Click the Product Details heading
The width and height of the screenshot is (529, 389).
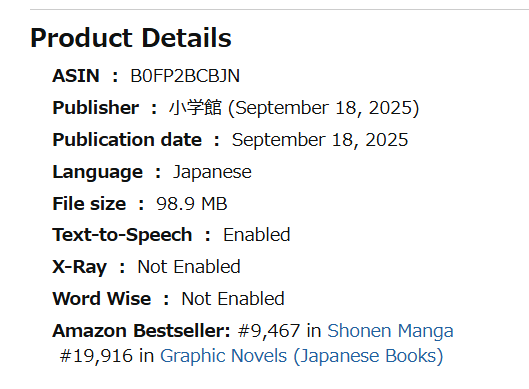[131, 38]
